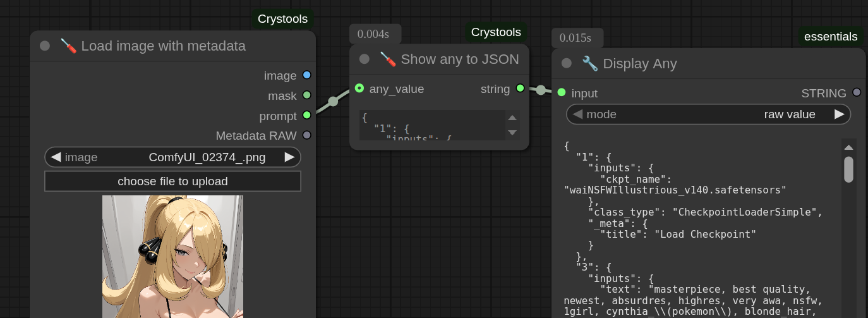The width and height of the screenshot is (868, 318).
Task: Click the loaded character image thumbnail
Action: pos(172,257)
